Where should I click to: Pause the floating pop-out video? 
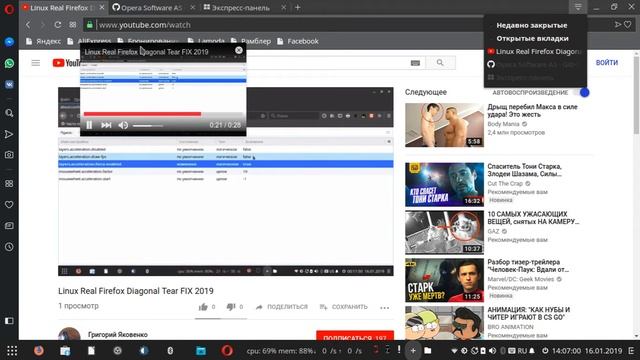(89, 125)
